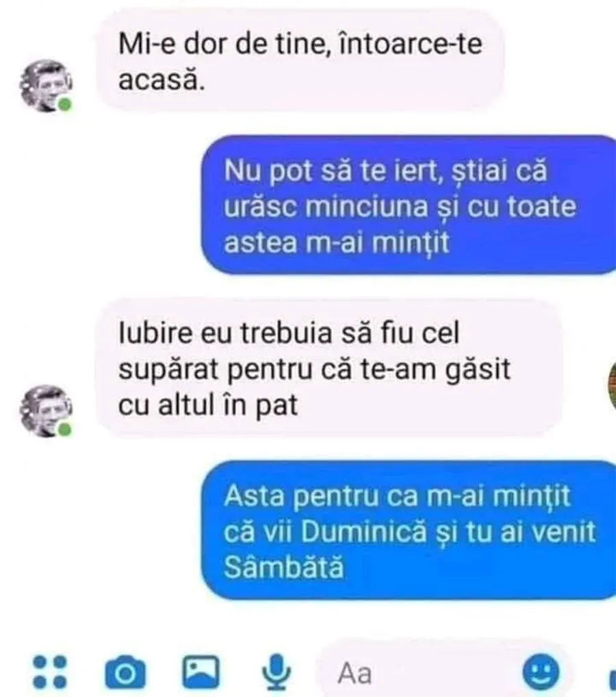Screen dimensions: 616x697
Task: Open the emoji smiley picker
Action: pos(541,671)
